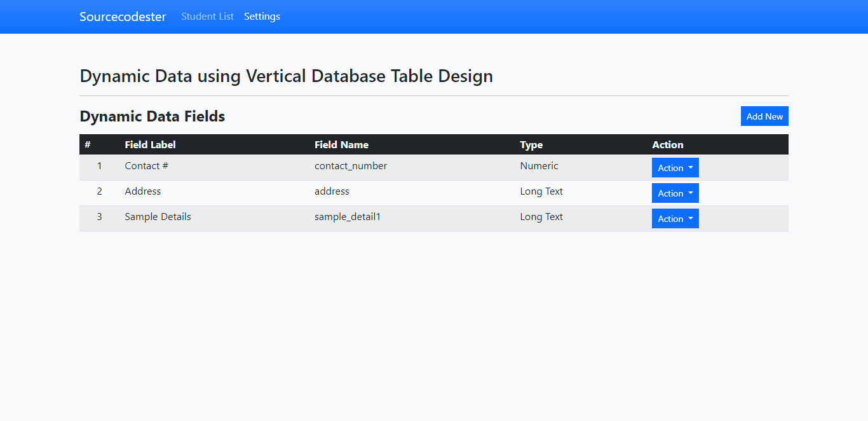Select the Contact # field label

point(146,165)
